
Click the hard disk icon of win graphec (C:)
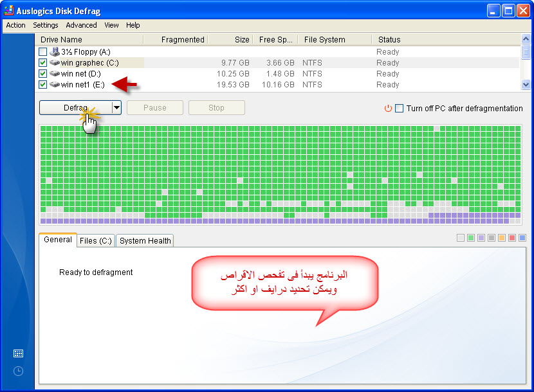(55, 62)
